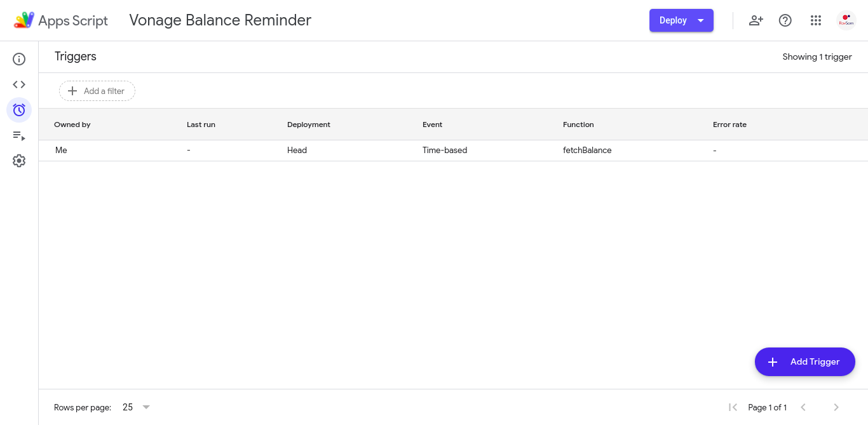Open the Editor code brackets icon

coord(19,84)
